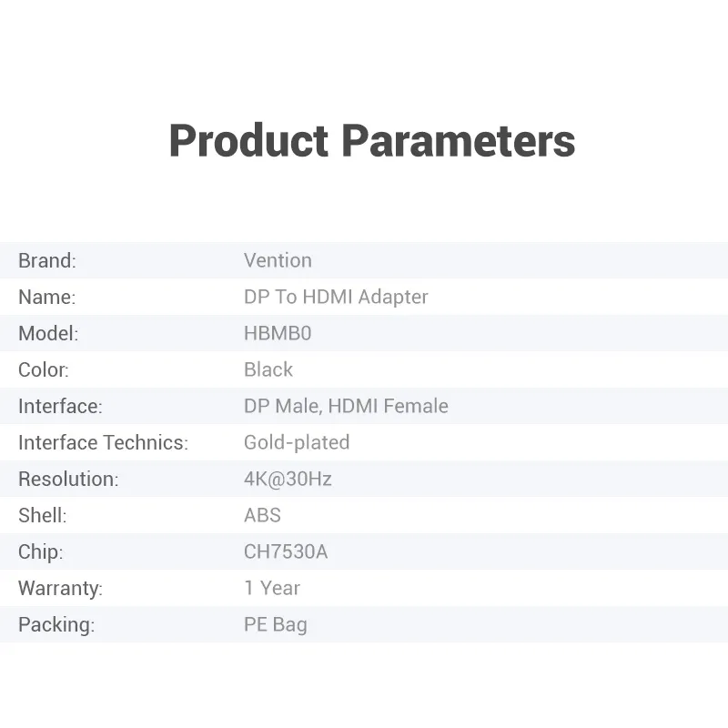Click the Resolution label
Image resolution: width=728 pixels, height=728 pixels.
tap(68, 479)
